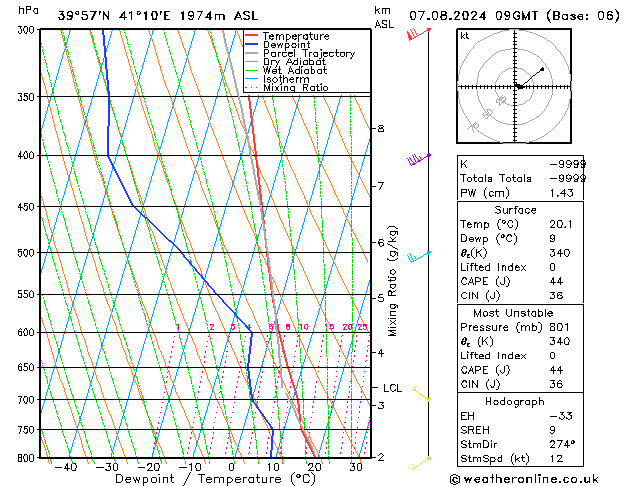This screenshot has width=629, height=486.
Task: Click the LCL level marker label
Action: (x=392, y=388)
